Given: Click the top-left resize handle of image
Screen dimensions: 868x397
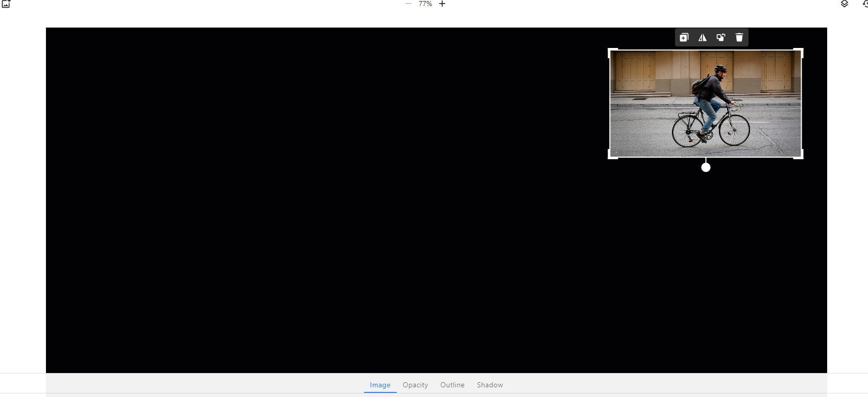Looking at the screenshot, I should [611, 51].
